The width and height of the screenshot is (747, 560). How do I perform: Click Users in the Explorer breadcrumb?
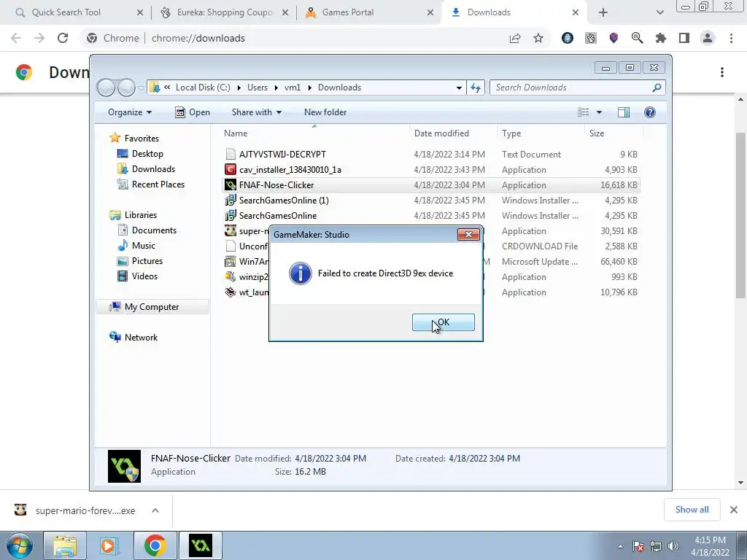(258, 87)
